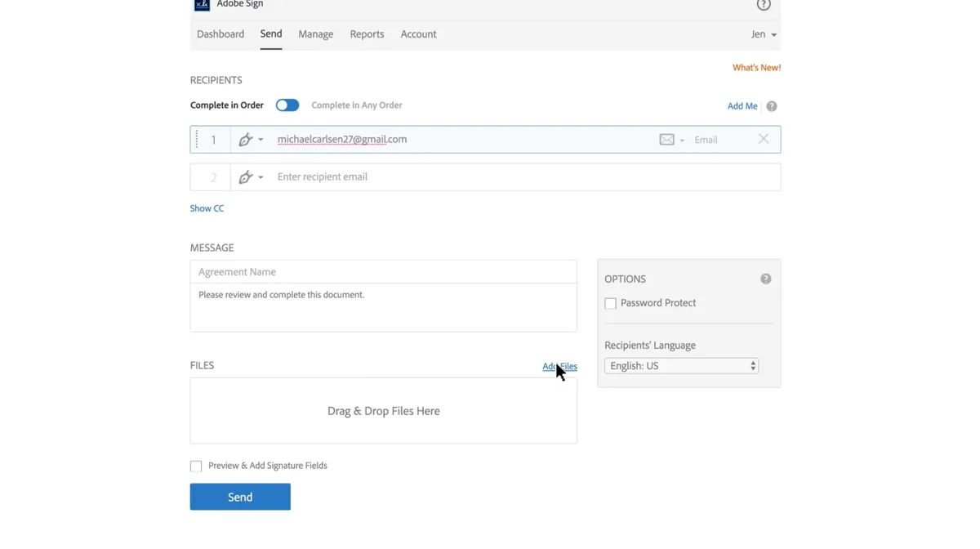
Task: Go to the Dashboard tab
Action: pos(220,34)
